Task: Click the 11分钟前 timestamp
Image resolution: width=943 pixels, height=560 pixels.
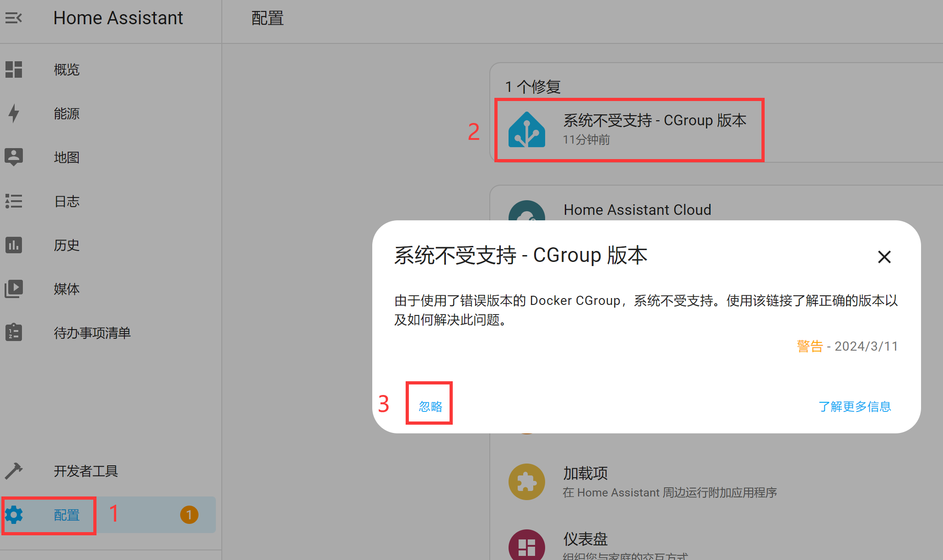Action: pyautogui.click(x=586, y=140)
